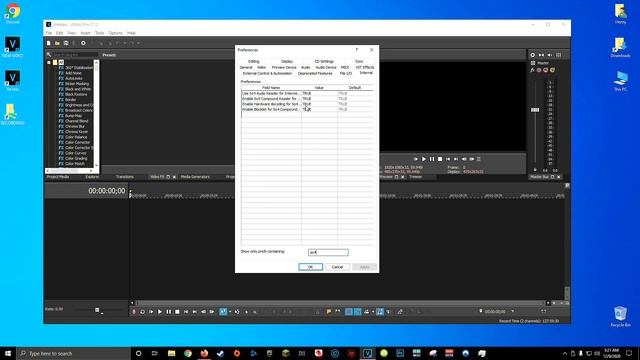
Task: Switch to the Deprecated Features preferences tab
Action: pos(315,73)
